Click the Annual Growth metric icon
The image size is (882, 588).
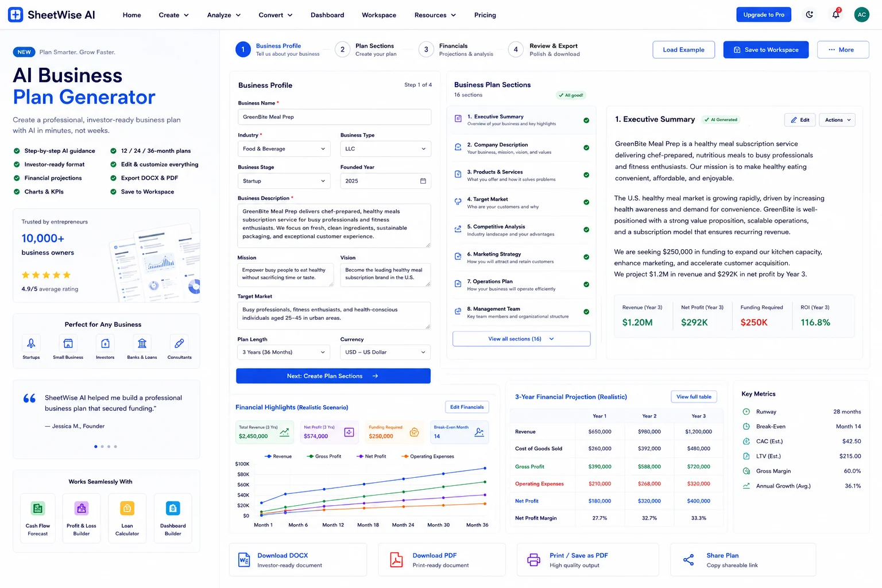pos(746,486)
